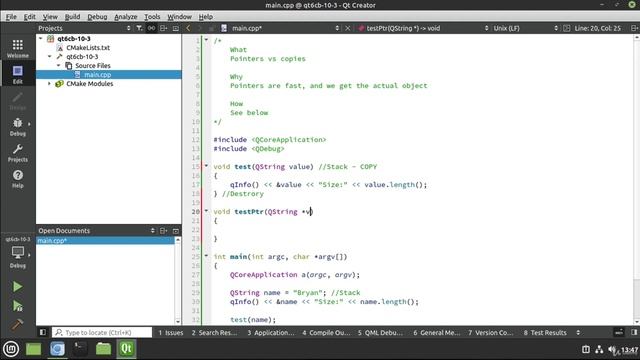Viewport: 640px width, 360px height.
Task: Start debugging with the run-debug button
Action: tap(18, 306)
